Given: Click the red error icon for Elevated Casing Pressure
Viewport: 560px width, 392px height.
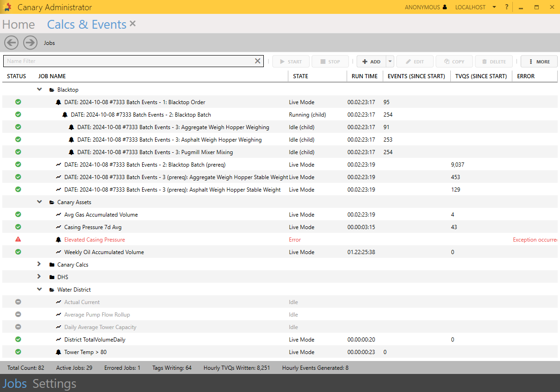Looking at the screenshot, I should pos(18,239).
